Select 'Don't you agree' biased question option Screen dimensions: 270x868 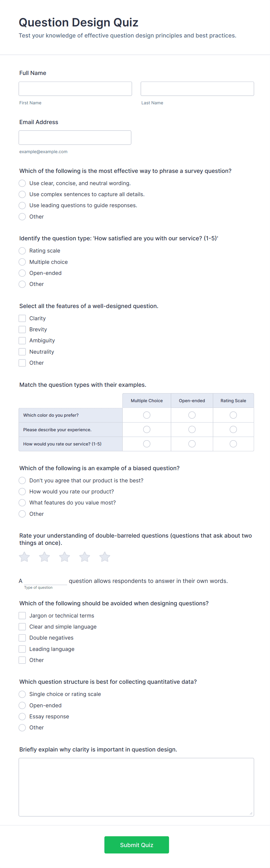[22, 481]
